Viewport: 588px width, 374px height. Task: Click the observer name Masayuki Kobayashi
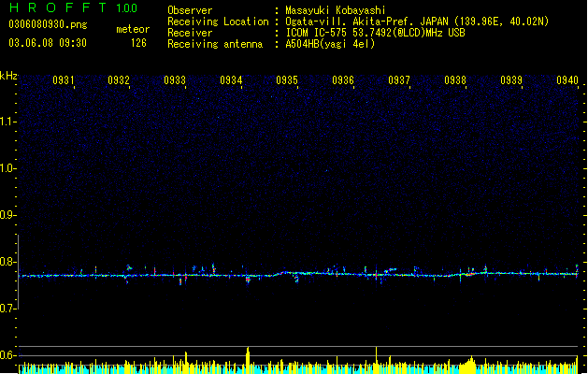[x=336, y=10]
